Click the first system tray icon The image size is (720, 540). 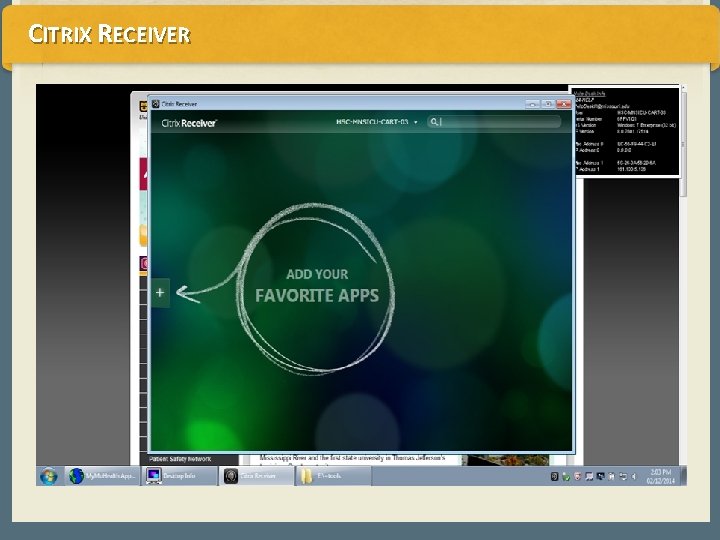click(554, 477)
